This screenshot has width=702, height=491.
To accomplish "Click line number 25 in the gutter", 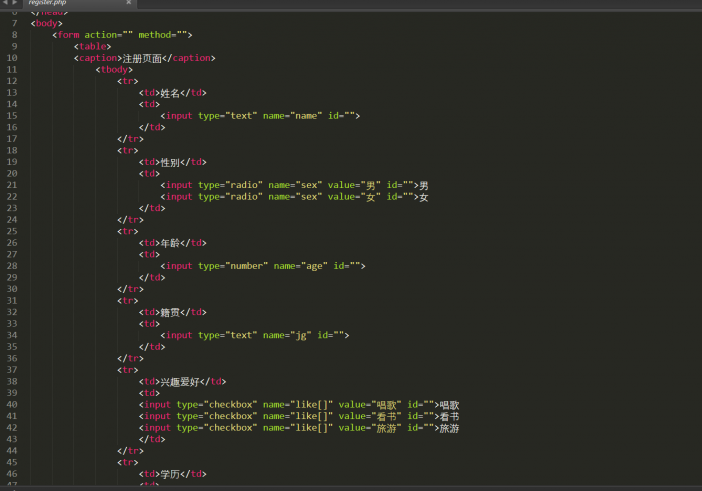I will point(12,231).
